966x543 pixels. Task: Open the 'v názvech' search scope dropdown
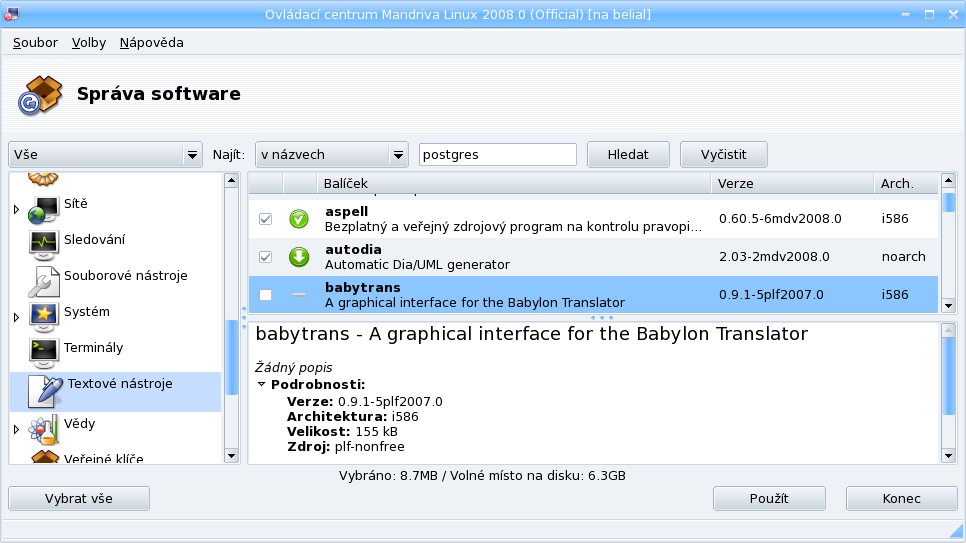[331, 155]
